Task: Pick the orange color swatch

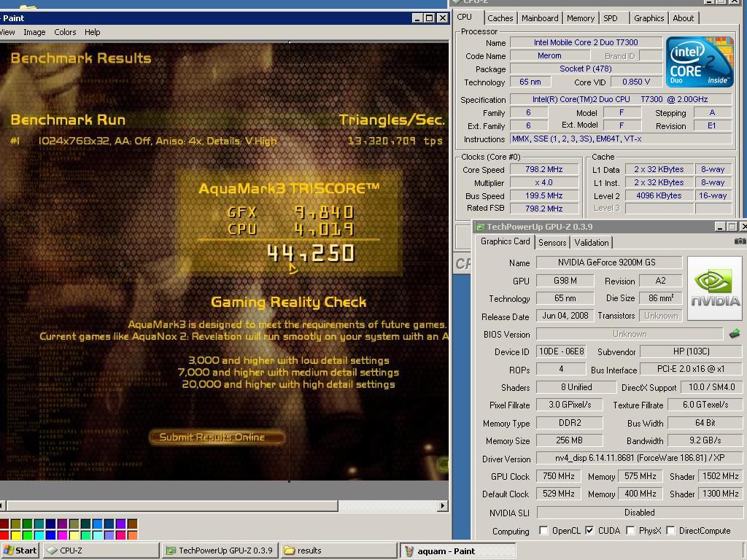Action: click(132, 536)
